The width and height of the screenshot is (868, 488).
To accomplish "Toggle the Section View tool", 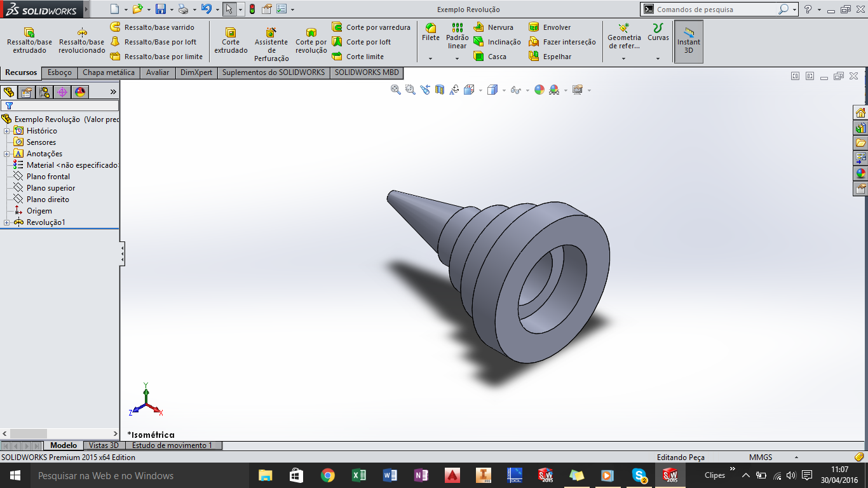I will click(x=440, y=90).
